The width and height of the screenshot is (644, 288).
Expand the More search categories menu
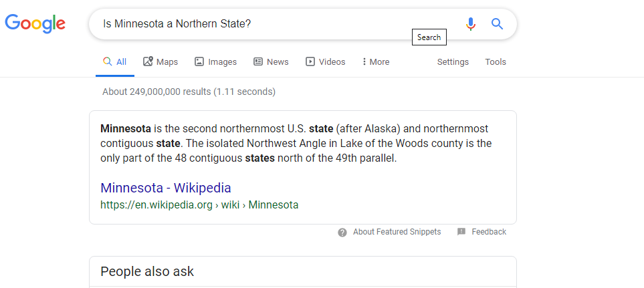pyautogui.click(x=375, y=62)
